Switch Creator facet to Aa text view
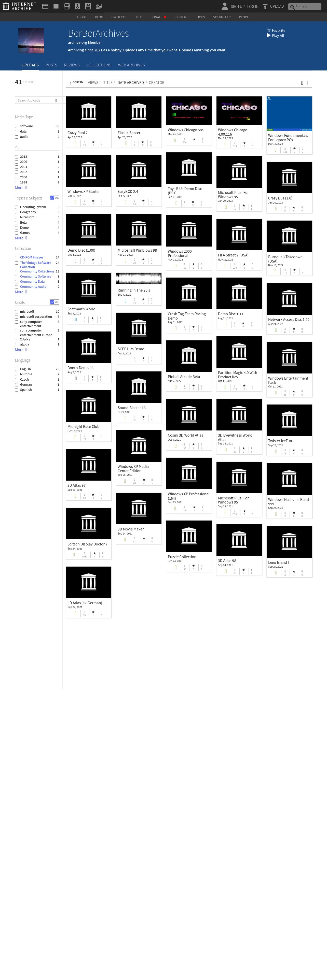This screenshot has width=327, height=980. tap(57, 302)
